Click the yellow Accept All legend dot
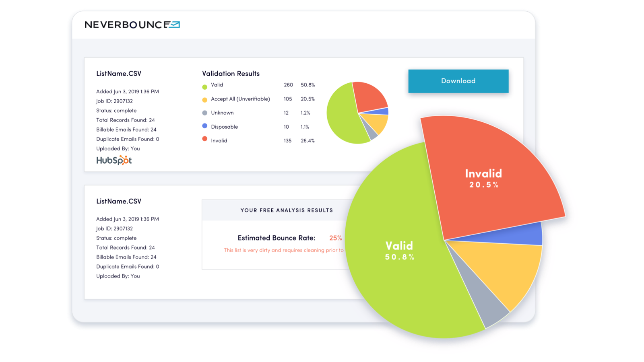Screen dimensions: 644x362 (x=204, y=99)
